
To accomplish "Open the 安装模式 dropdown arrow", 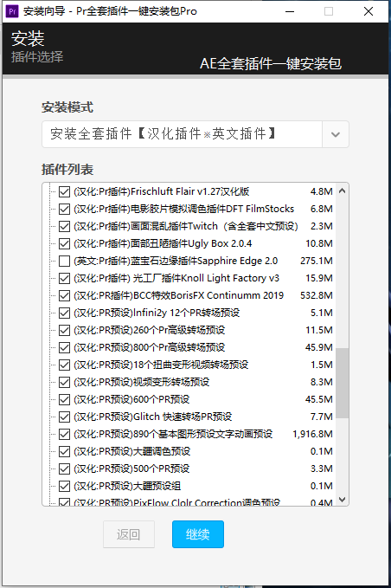I will (x=335, y=134).
